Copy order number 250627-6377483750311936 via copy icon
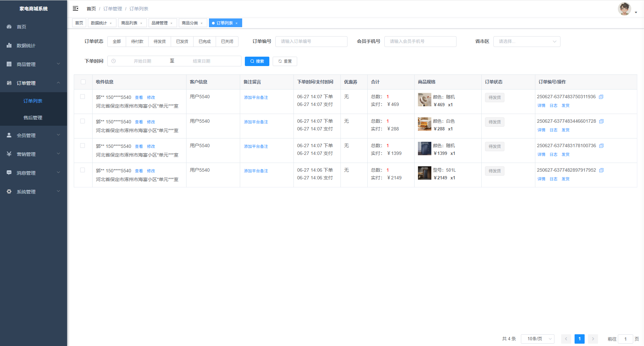644x346 pixels. point(601,97)
